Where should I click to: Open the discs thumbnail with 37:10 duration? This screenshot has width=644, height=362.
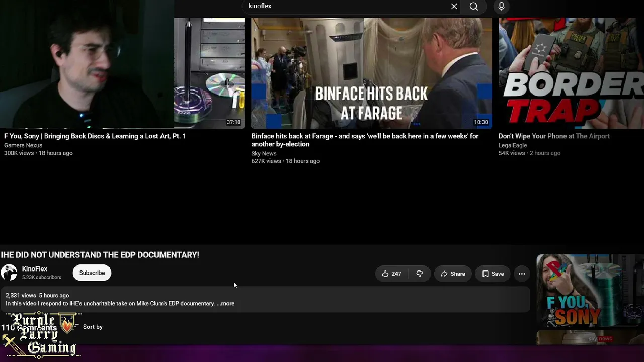click(209, 73)
